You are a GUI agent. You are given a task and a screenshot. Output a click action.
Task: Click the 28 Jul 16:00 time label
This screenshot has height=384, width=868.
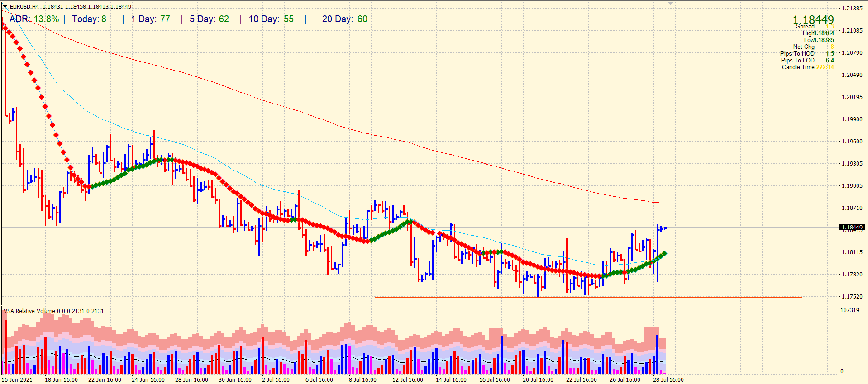tap(668, 380)
